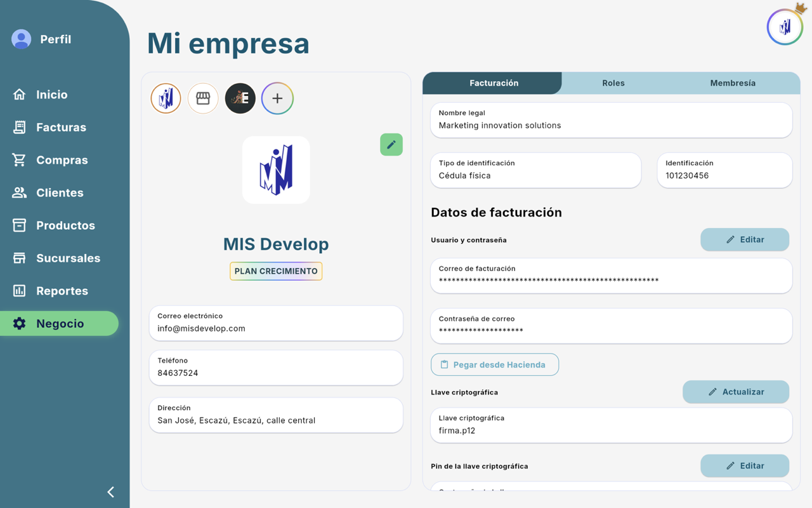812x508 pixels.
Task: Click the Datos de facturación heading
Action: point(496,213)
